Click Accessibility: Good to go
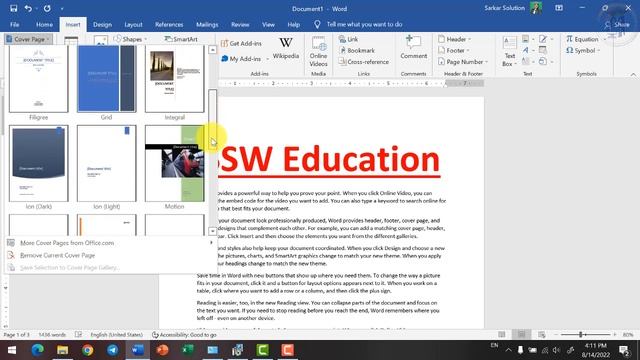640x360 pixels. 184,335
